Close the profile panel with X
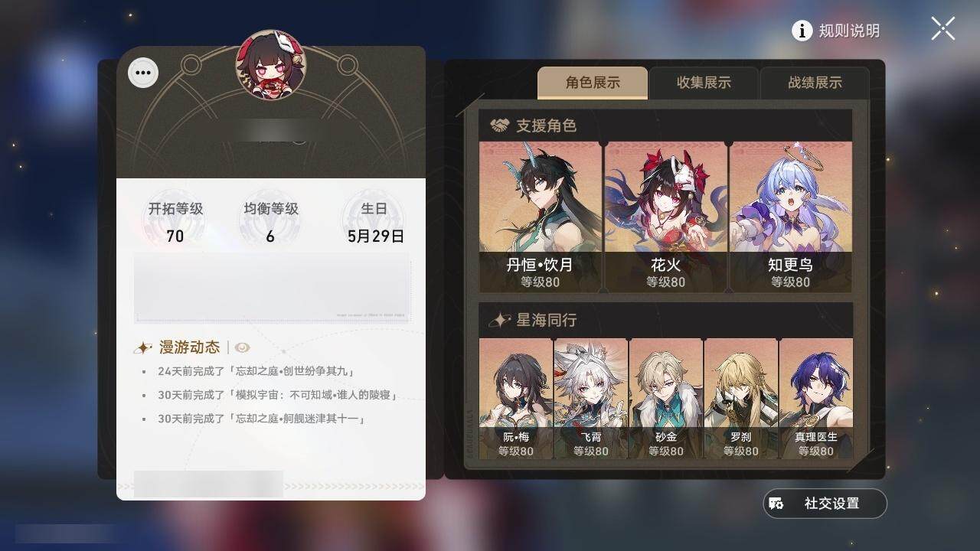This screenshot has height=551, width=980. click(942, 29)
